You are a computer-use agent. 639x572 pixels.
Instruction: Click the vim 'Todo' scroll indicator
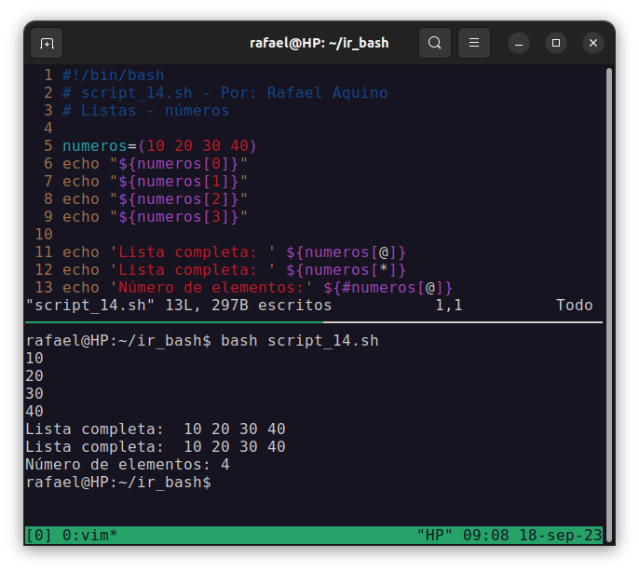[x=574, y=305]
